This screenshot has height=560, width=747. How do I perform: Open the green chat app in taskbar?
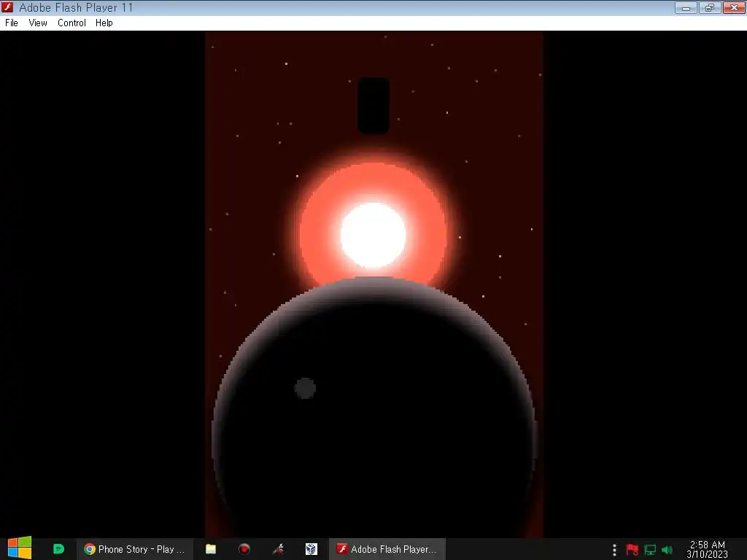[x=58, y=549]
